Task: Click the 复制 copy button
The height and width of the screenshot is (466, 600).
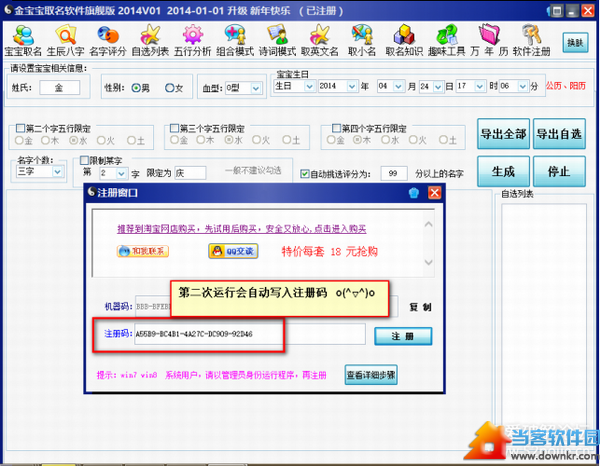Action: pos(420,307)
